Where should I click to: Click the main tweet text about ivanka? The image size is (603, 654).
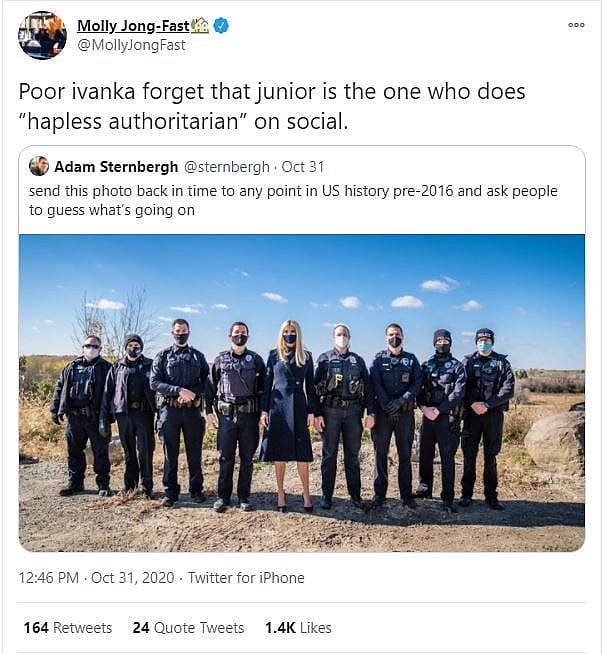tap(272, 106)
